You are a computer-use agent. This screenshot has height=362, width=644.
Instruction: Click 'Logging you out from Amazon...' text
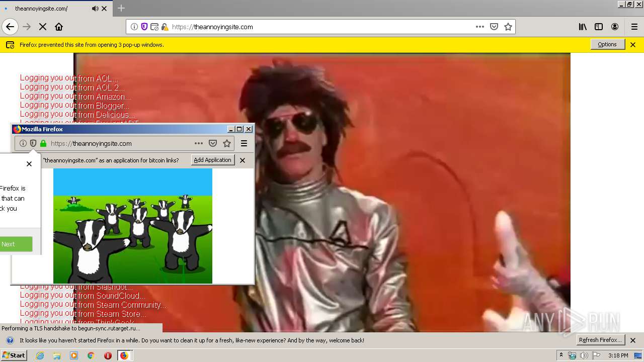pos(75,97)
